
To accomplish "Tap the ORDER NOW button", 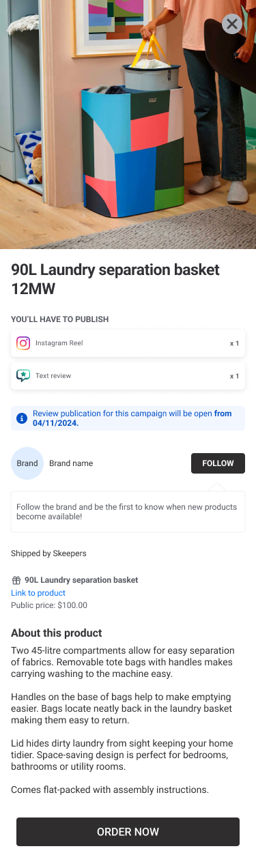I will pyautogui.click(x=128, y=832).
